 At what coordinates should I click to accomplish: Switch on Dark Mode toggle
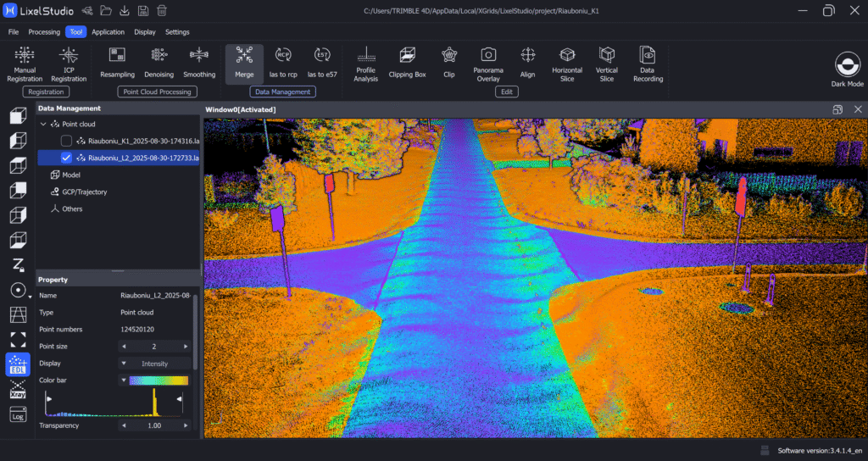point(847,65)
